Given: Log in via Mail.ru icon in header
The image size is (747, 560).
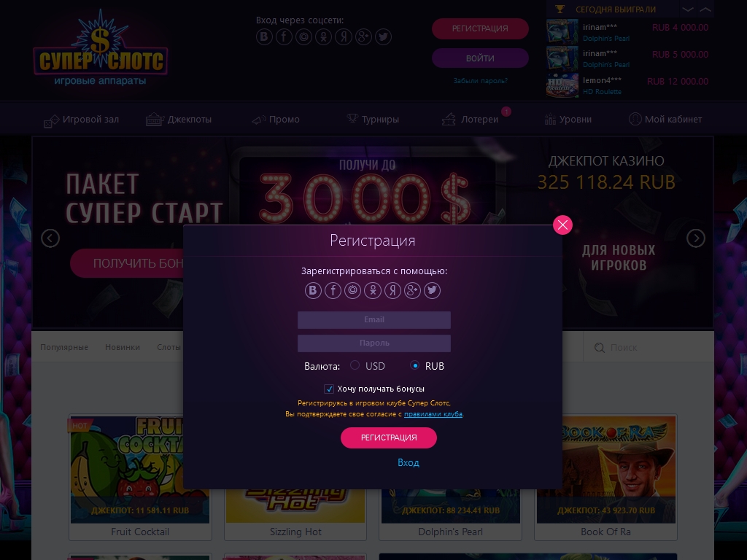Looking at the screenshot, I should point(304,36).
